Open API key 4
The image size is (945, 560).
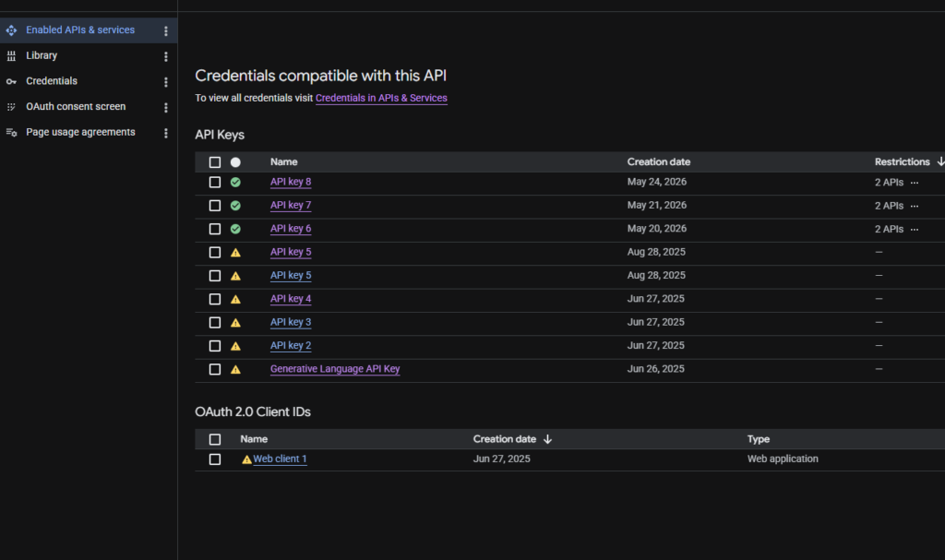tap(291, 298)
